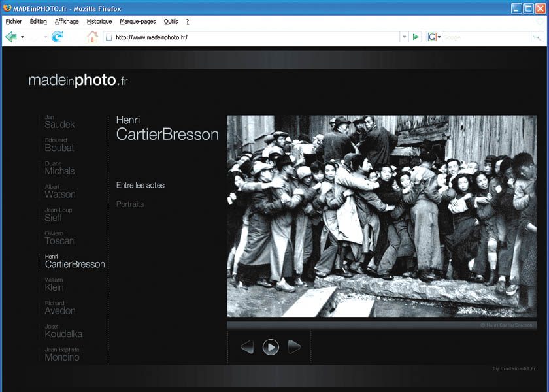
Task: Show the next photo with right arrow
Action: [x=294, y=347]
